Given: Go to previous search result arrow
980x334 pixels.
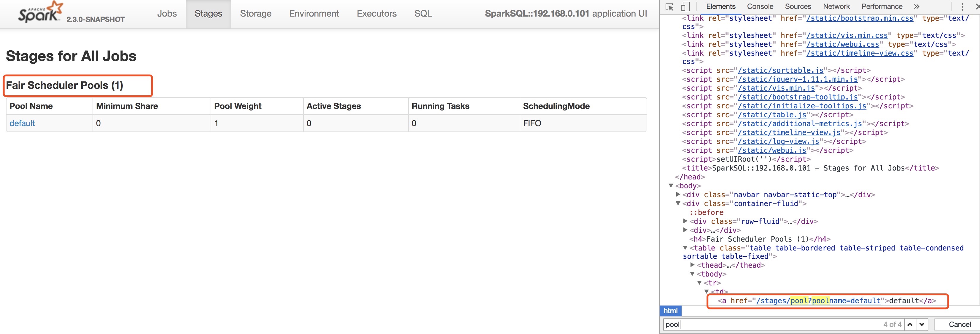Looking at the screenshot, I should pyautogui.click(x=910, y=324).
